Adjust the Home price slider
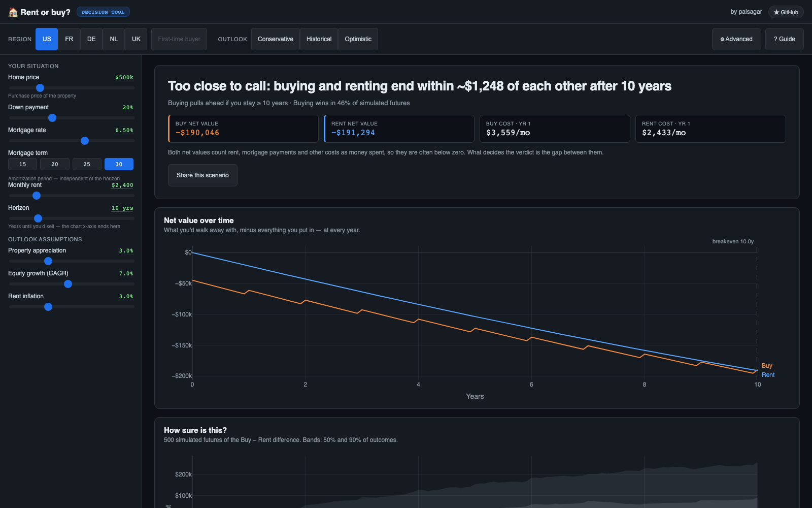The width and height of the screenshot is (812, 508). 72,88
